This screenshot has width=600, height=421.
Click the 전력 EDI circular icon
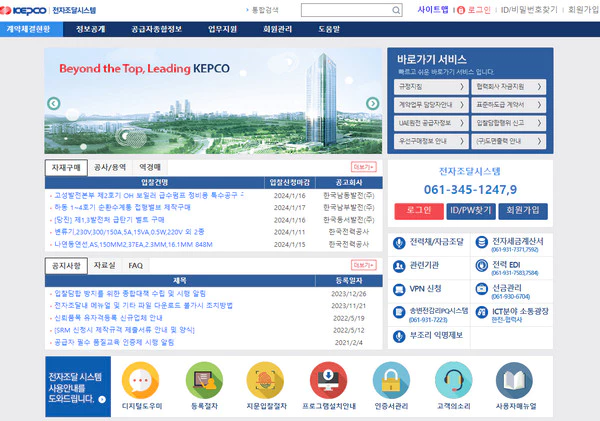(481, 266)
